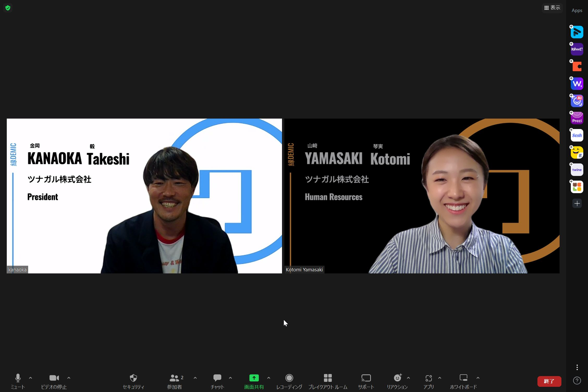Screen dimensions: 588x392
Task: Expand screen share options arrow
Action: click(269, 378)
